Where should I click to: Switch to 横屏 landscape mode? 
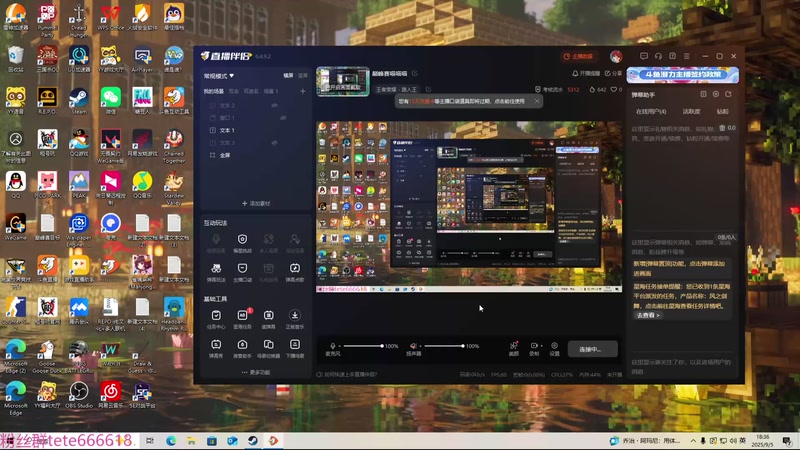(x=288, y=76)
